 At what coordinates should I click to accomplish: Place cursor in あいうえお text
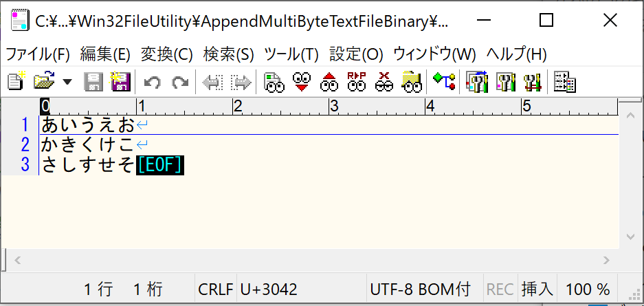tap(88, 125)
